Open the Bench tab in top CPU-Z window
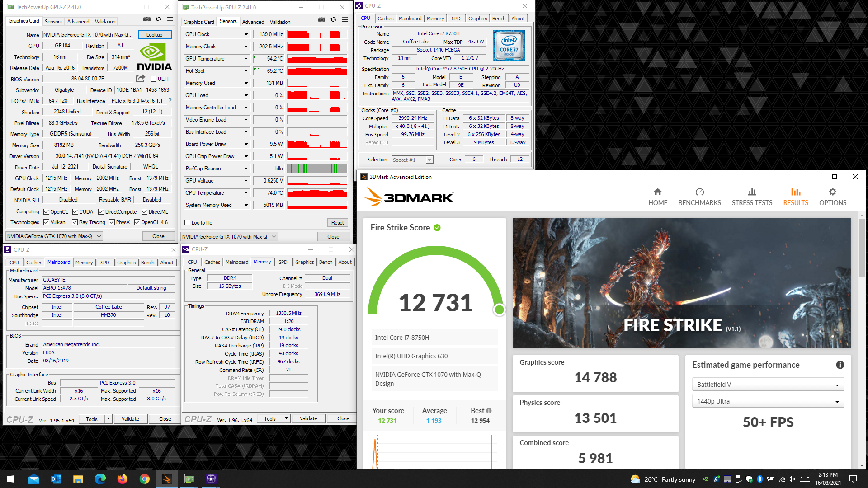 (499, 19)
